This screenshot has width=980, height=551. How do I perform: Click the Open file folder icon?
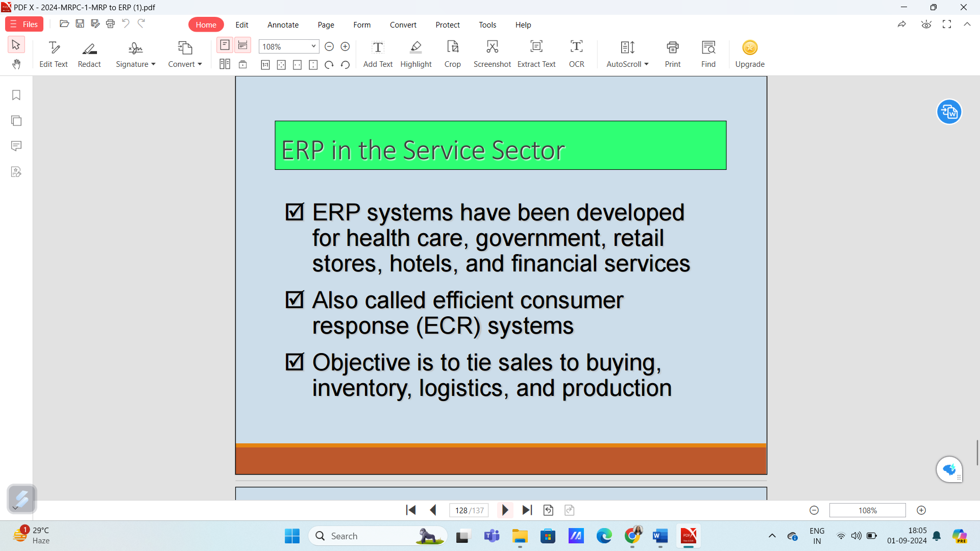(x=64, y=23)
